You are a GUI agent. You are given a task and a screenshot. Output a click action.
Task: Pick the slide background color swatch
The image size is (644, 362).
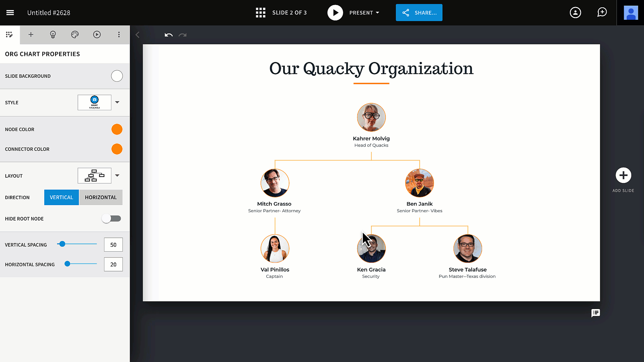coord(117,76)
